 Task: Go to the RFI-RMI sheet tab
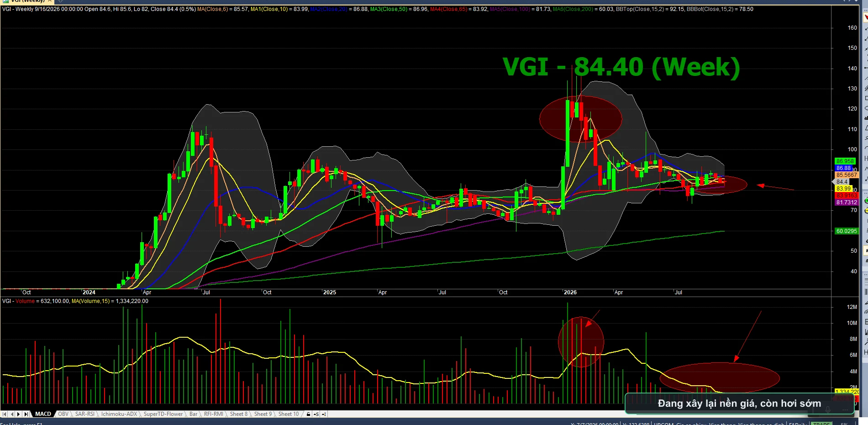[x=214, y=414]
